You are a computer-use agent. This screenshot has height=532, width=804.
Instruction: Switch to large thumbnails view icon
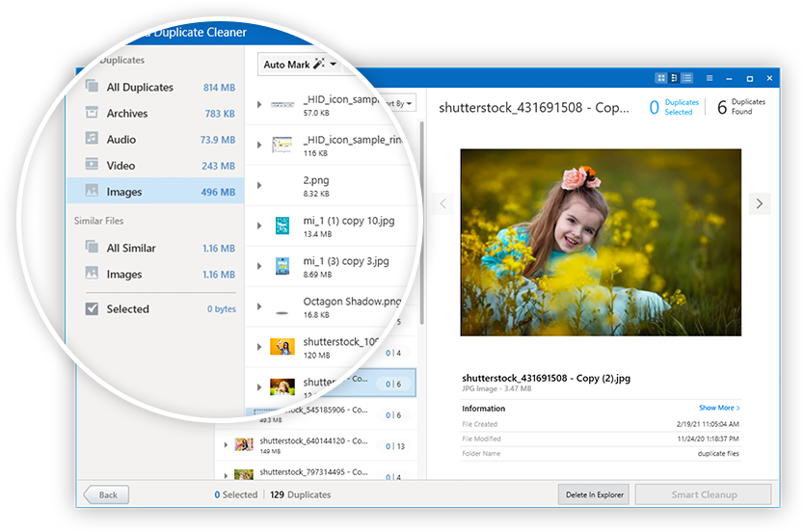[661, 78]
